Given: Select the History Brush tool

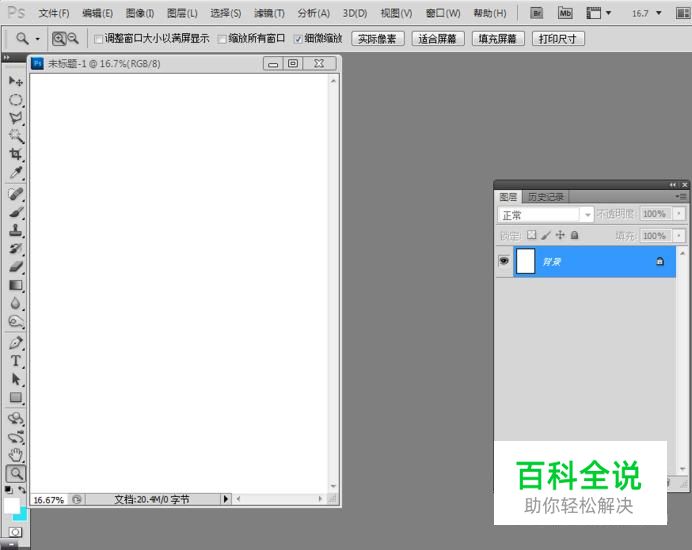Looking at the screenshot, I should [x=15, y=248].
